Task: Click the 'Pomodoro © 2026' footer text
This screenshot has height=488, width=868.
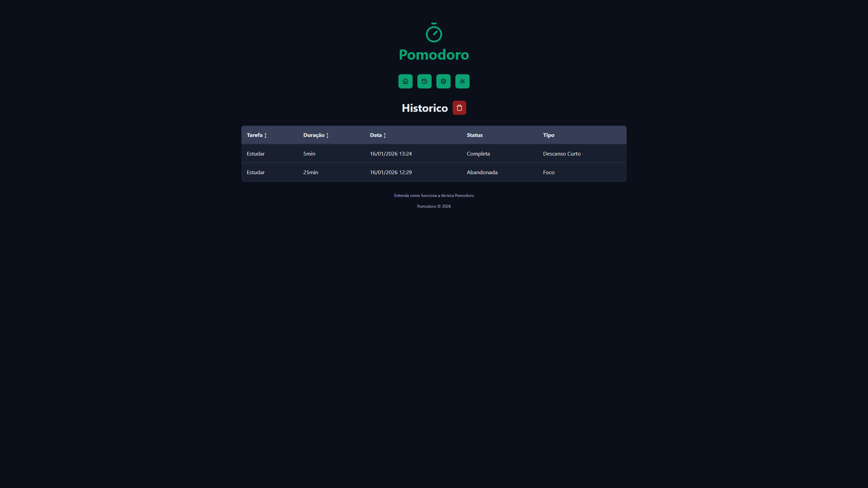Action: click(434, 206)
